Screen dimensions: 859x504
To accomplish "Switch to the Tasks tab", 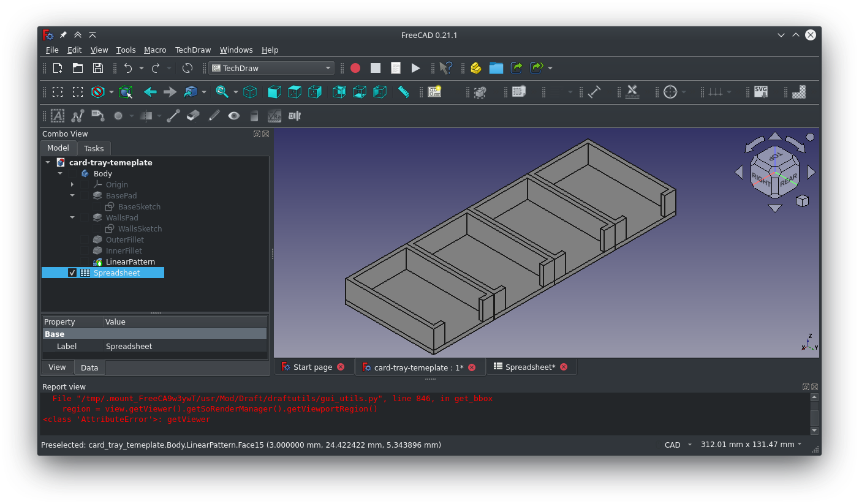I will pyautogui.click(x=94, y=148).
